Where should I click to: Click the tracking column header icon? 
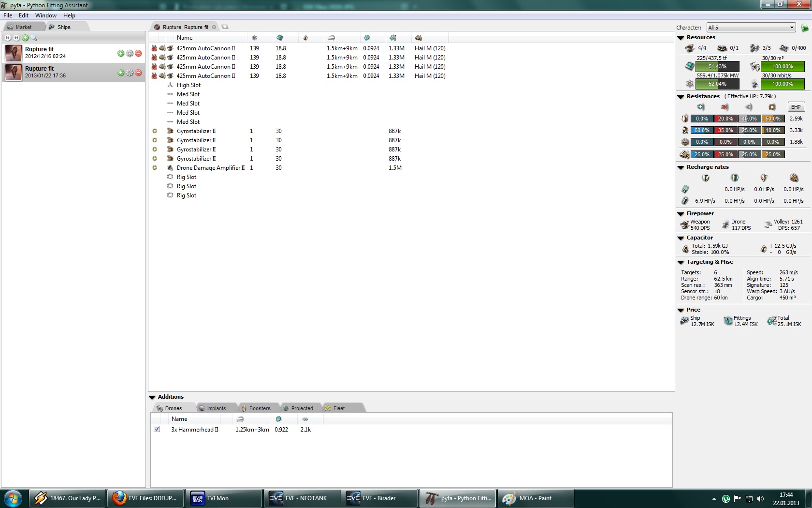367,38
